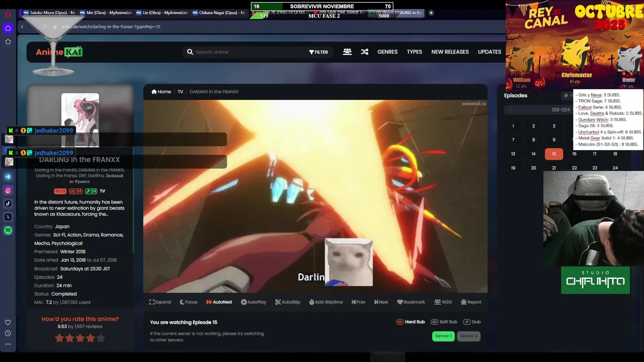Click the browser back arrow
This screenshot has width=644, height=362.
[22, 27]
